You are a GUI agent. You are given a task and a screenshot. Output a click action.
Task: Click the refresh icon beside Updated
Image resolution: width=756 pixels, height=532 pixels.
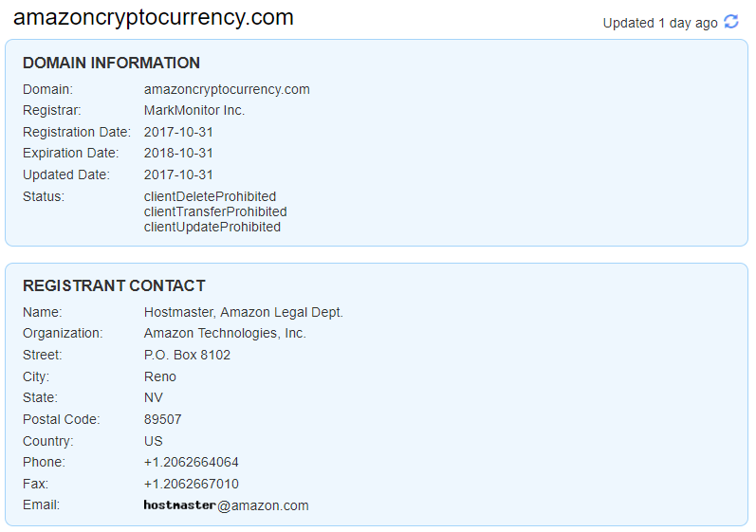tap(731, 22)
